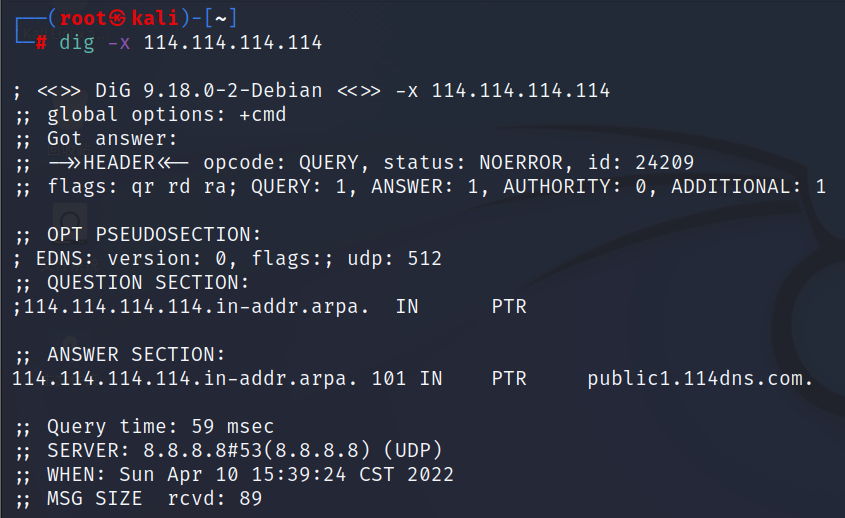Viewport: 845px width, 518px height.
Task: Click the DiG 9.18.0-2-Debian version text
Action: (x=209, y=91)
